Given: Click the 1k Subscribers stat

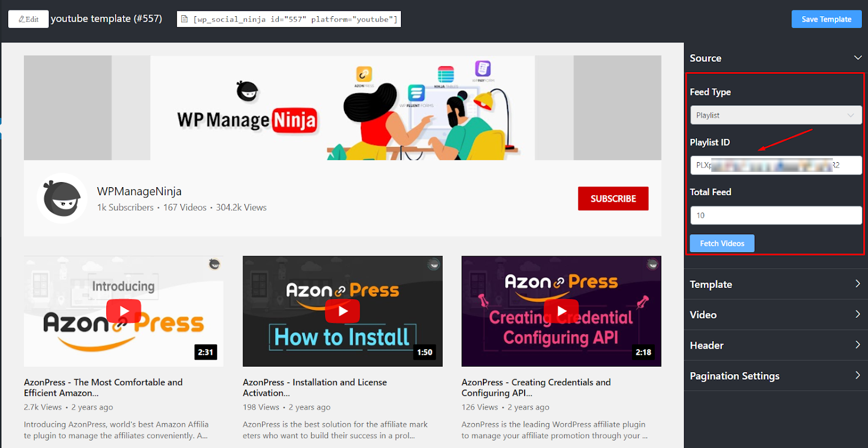Looking at the screenshot, I should 125,207.
